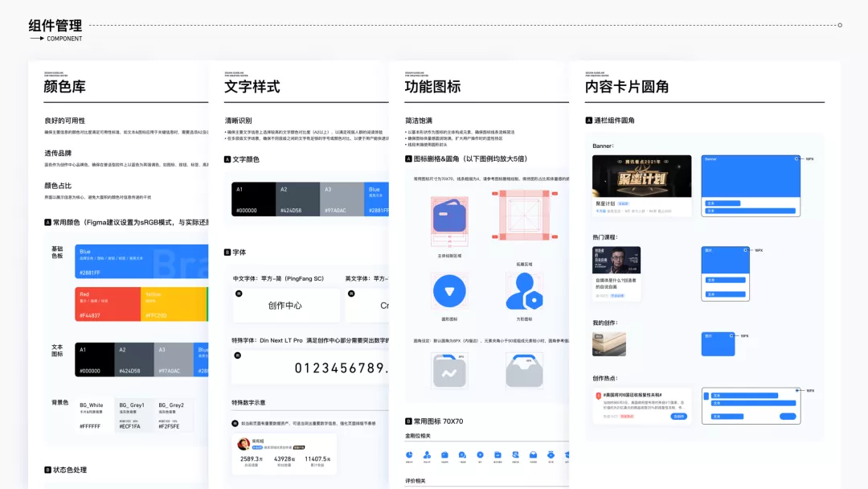Click the large grey inbox tray icon
868x489 pixels.
coord(524,371)
